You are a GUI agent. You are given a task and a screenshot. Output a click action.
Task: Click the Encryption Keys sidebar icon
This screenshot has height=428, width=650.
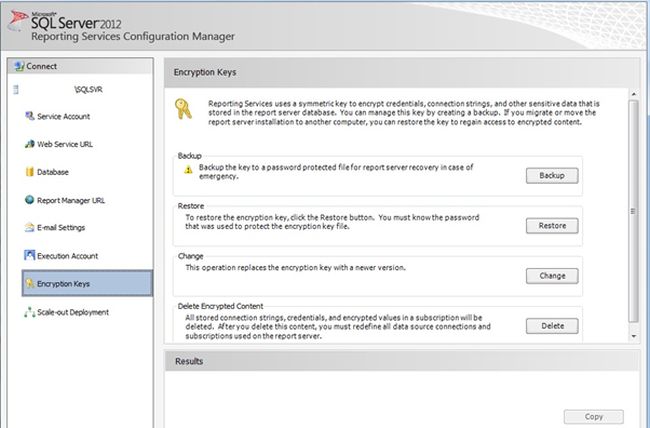click(29, 284)
